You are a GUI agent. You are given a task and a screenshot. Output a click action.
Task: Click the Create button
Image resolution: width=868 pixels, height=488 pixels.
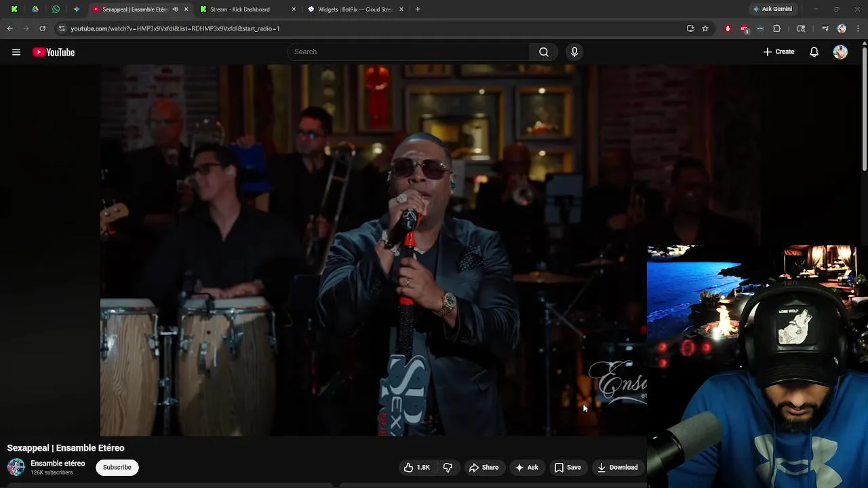(779, 52)
